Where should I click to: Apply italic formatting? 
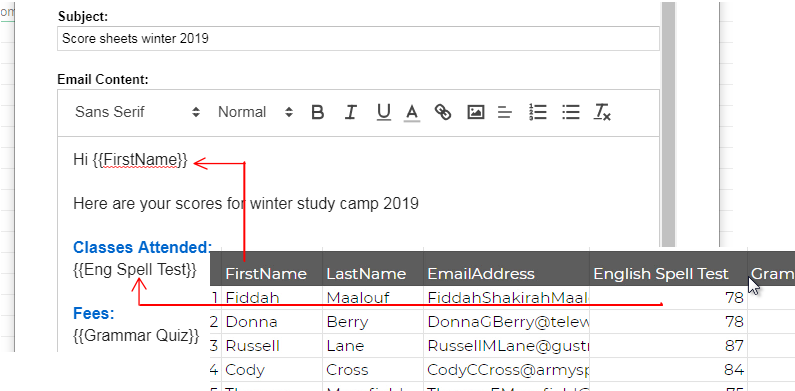(350, 112)
